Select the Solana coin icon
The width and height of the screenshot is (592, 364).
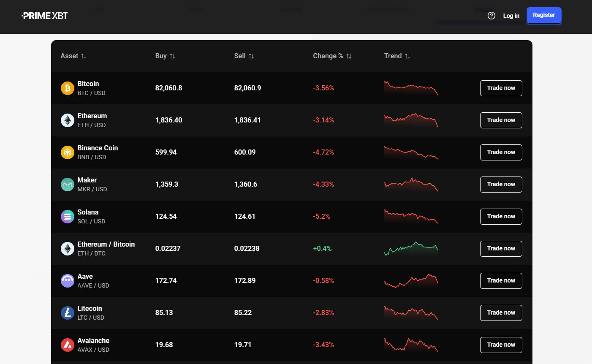click(67, 216)
